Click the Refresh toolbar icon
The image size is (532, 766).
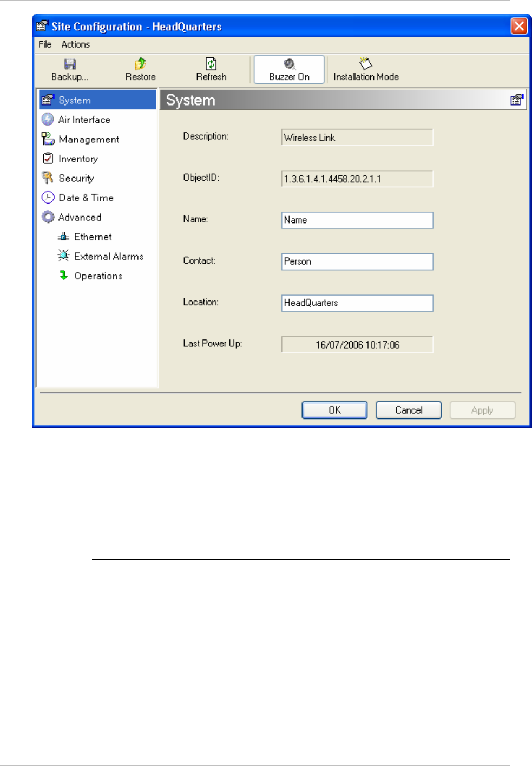click(211, 64)
